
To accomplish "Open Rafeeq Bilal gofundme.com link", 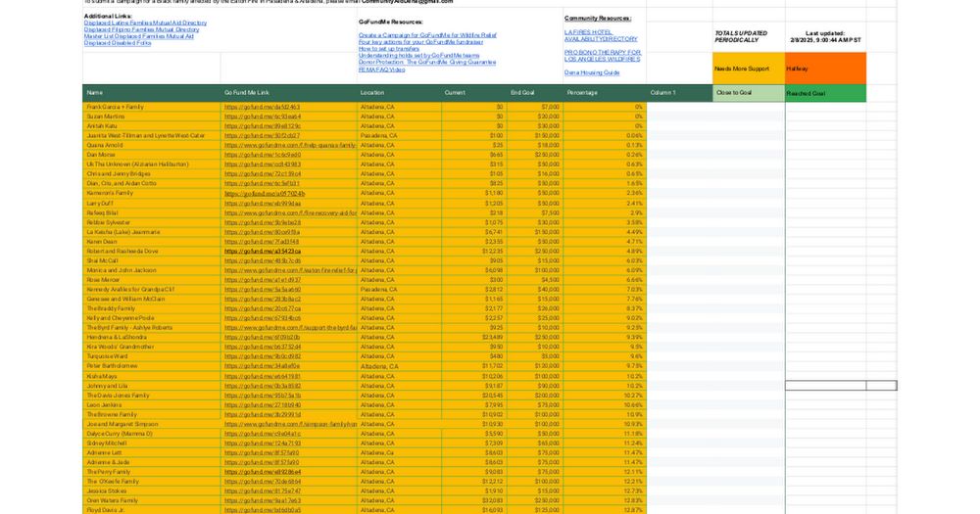I will pos(290,213).
